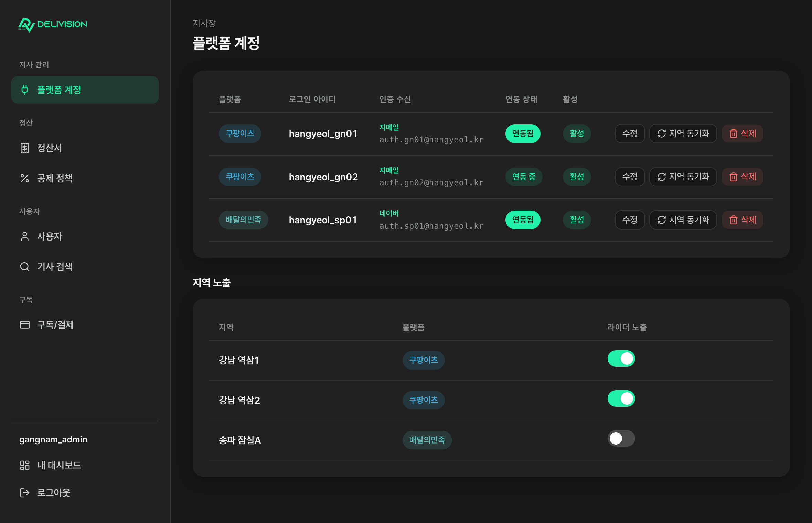Run 지역 동기화 for hangyeol_sp01
Viewport: 812px width, 523px height.
pos(683,220)
